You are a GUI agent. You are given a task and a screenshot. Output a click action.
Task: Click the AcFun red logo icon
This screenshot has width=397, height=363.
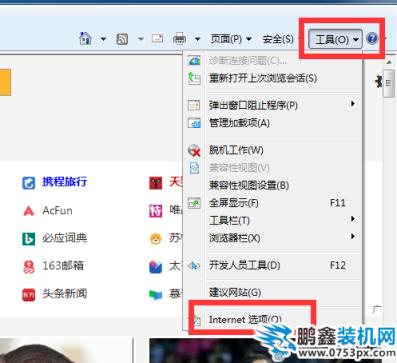(x=29, y=211)
